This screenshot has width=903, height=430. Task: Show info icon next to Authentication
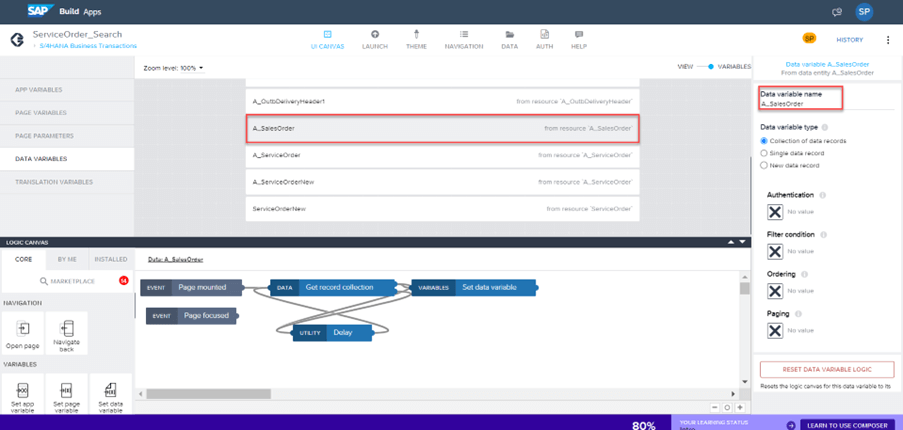tap(822, 196)
